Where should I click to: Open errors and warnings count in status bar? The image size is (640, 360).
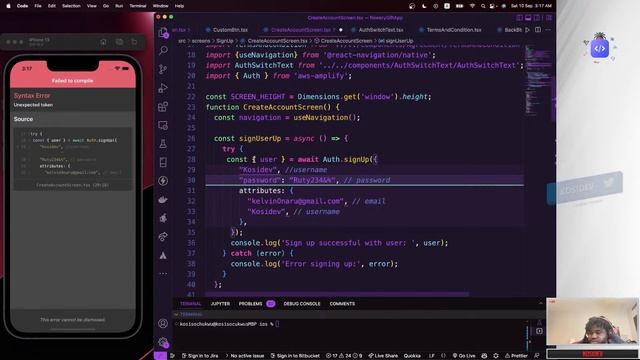point(344,356)
